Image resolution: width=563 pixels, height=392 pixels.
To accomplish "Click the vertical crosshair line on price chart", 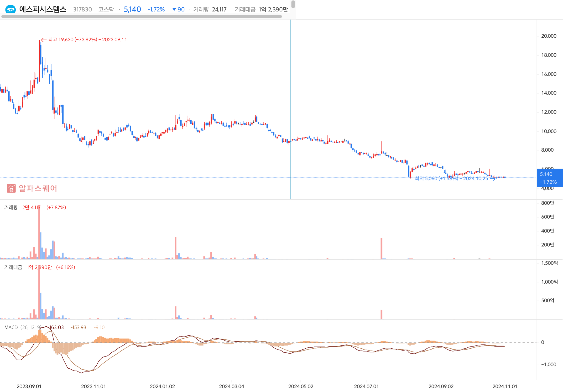I will [291, 109].
